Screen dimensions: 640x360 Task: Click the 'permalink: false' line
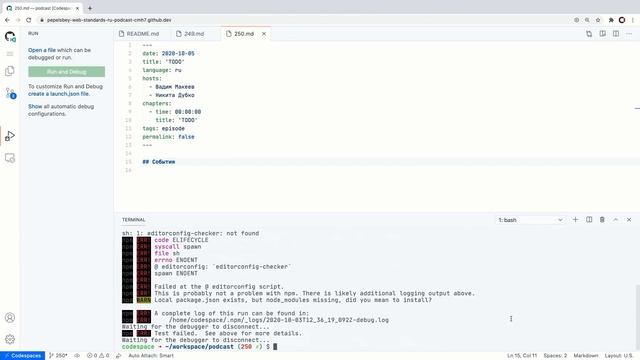(168, 137)
